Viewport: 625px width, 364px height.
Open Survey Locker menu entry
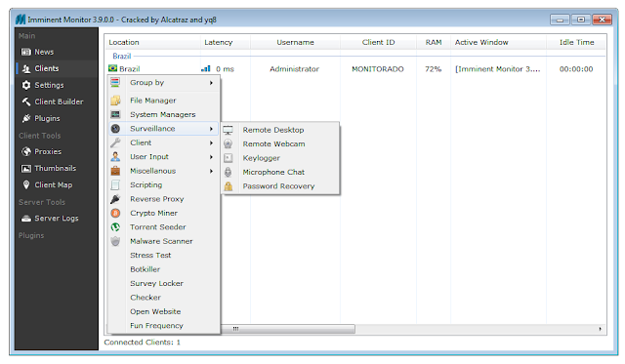click(156, 284)
